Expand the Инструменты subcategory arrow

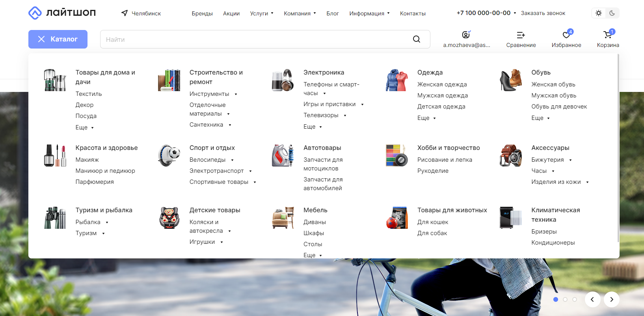tap(236, 94)
